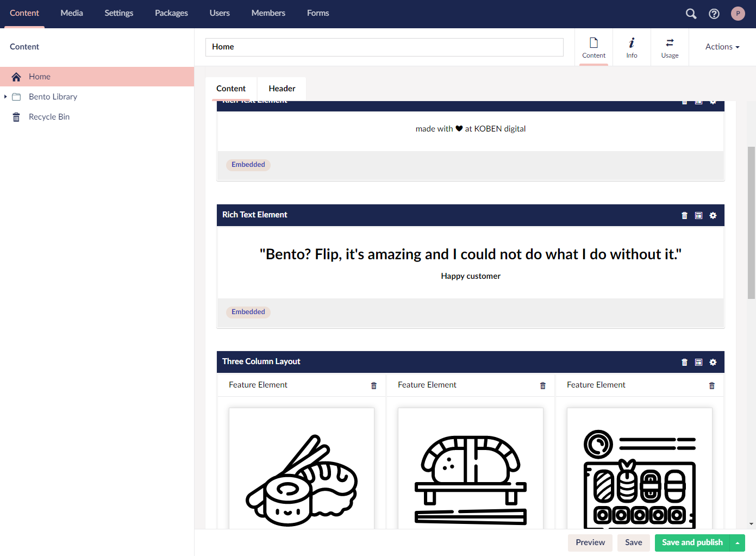Open the search magnifier icon
The image size is (756, 556).
(x=691, y=14)
